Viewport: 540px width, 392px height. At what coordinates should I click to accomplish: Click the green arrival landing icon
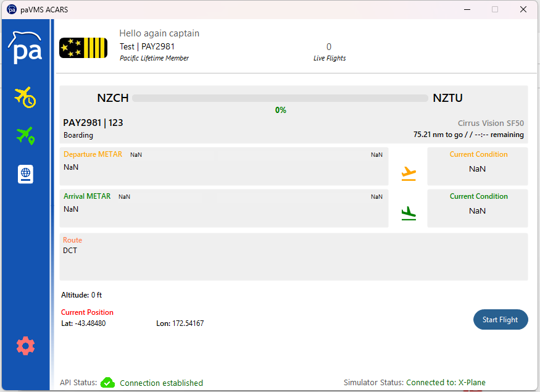click(409, 213)
